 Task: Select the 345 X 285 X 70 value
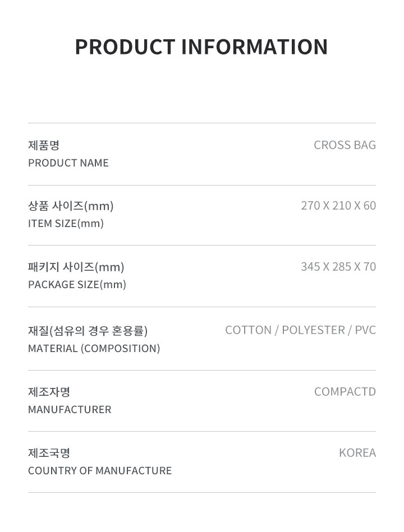click(x=338, y=267)
